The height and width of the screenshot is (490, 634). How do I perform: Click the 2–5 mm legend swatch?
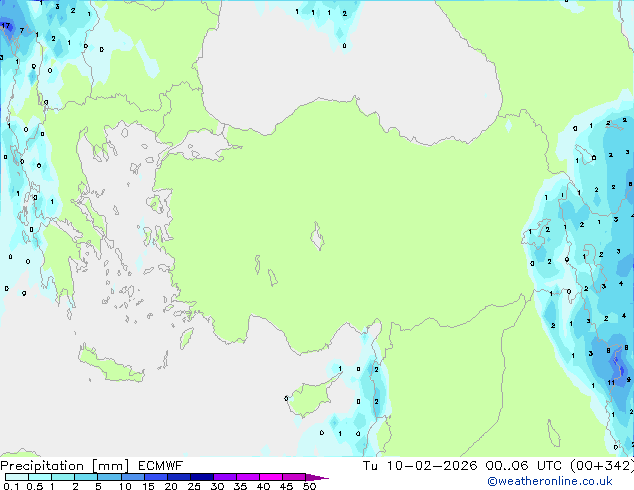[x=86, y=477]
